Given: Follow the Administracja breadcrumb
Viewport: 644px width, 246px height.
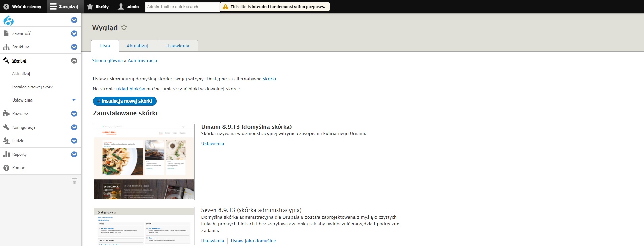Looking at the screenshot, I should pyautogui.click(x=143, y=61).
